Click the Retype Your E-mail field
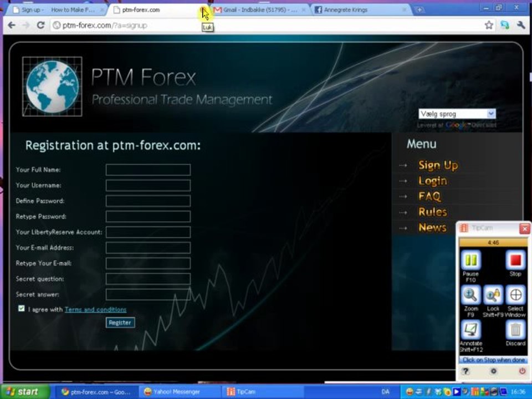This screenshot has width=532, height=399. point(149,263)
